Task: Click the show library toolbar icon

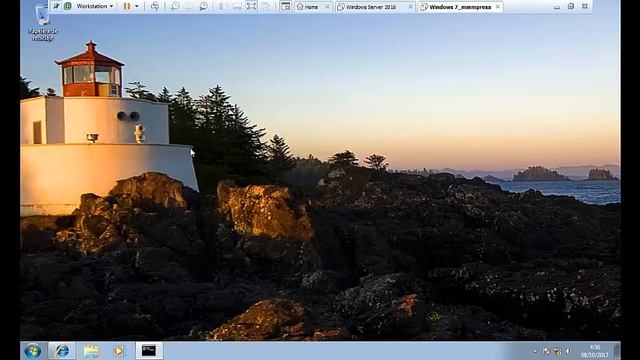Action: click(222, 6)
